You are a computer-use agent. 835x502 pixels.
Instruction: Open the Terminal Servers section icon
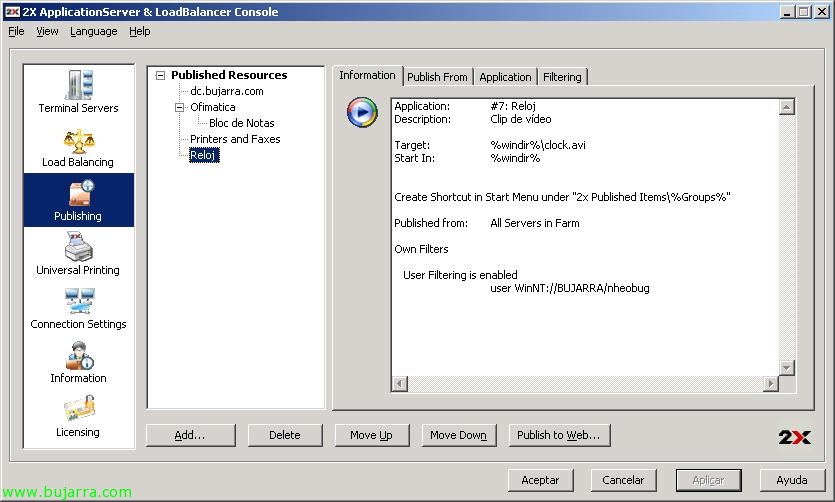click(79, 85)
